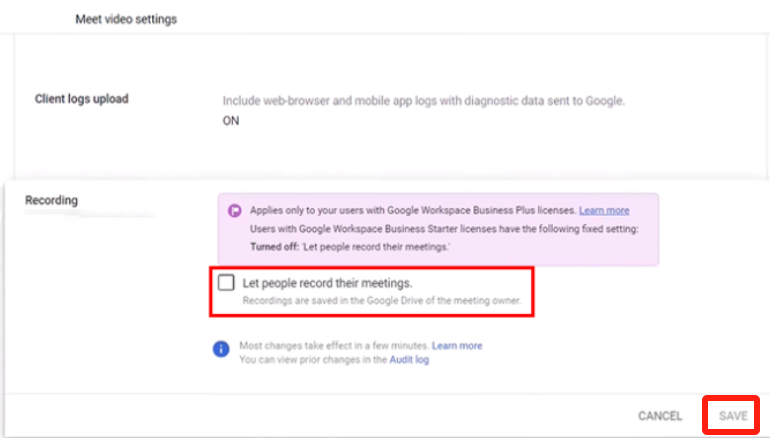Click the ON status under Client logs upload
The width and height of the screenshot is (770, 438).
(231, 121)
